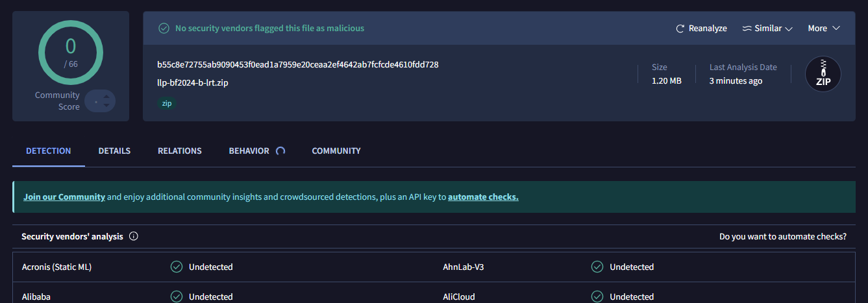This screenshot has width=868, height=303.
Task: Click the Reanalyze button
Action: coord(701,29)
